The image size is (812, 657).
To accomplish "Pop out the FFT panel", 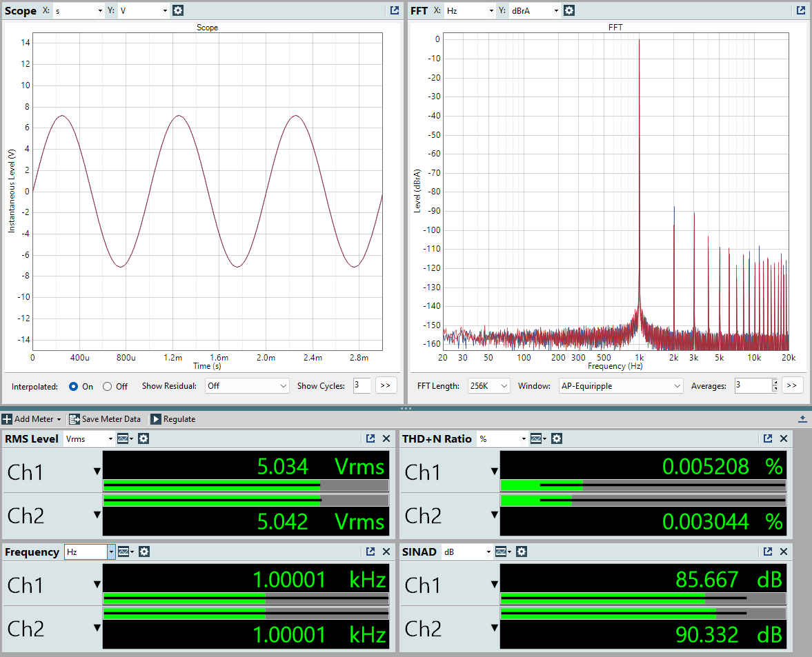I will click(800, 10).
